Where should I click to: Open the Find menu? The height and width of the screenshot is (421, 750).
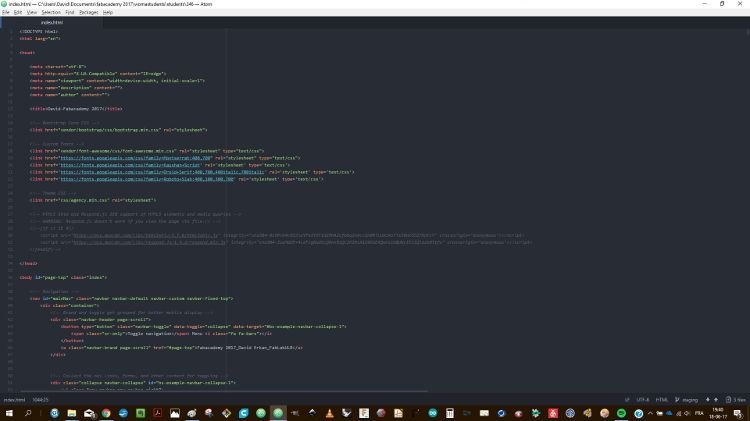click(x=69, y=12)
